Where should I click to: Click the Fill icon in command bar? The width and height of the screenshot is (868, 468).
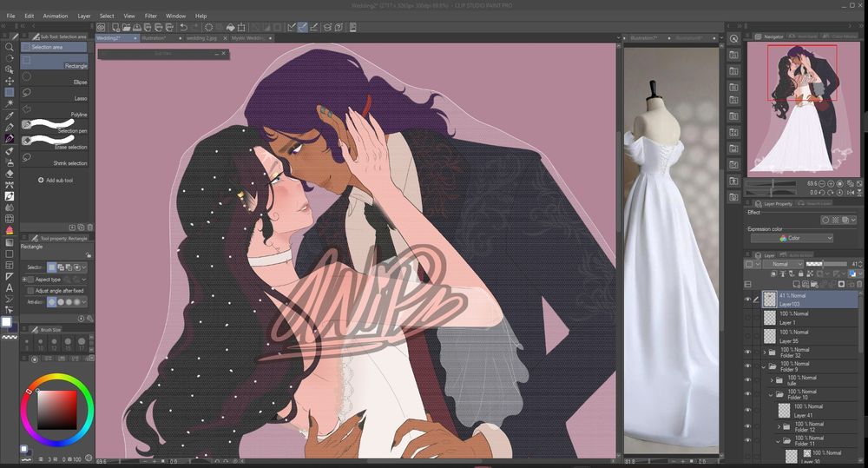pos(230,27)
